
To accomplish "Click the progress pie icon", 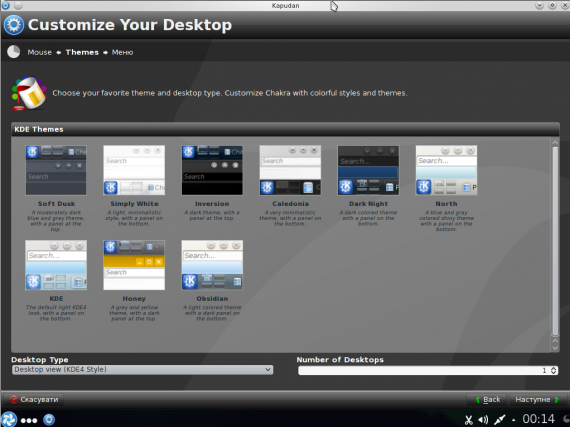I will coord(14,52).
